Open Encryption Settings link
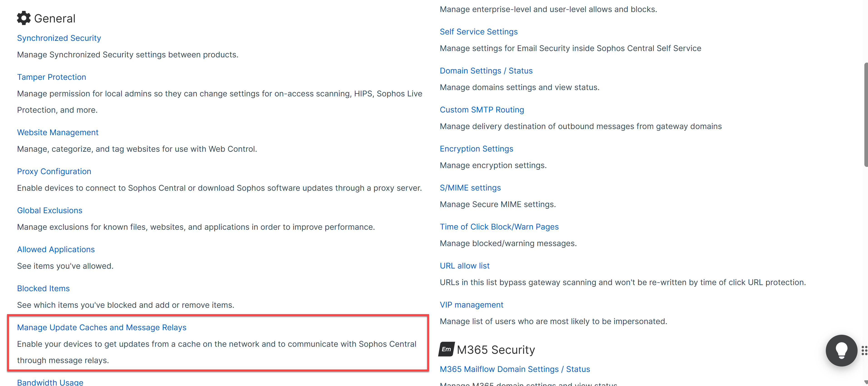 (476, 149)
